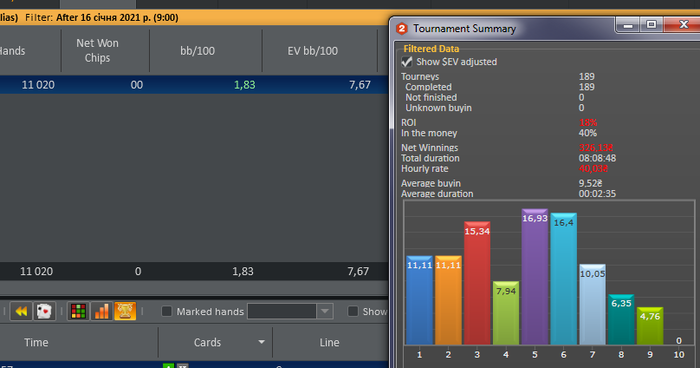Enable the Marked hands checkbox

point(167,311)
